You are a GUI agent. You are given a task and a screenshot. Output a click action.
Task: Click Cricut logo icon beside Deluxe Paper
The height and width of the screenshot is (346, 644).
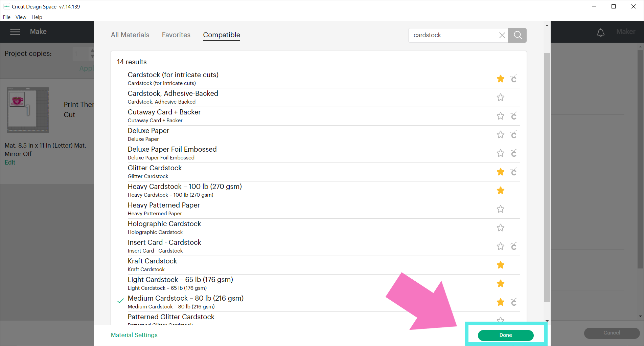coord(513,135)
